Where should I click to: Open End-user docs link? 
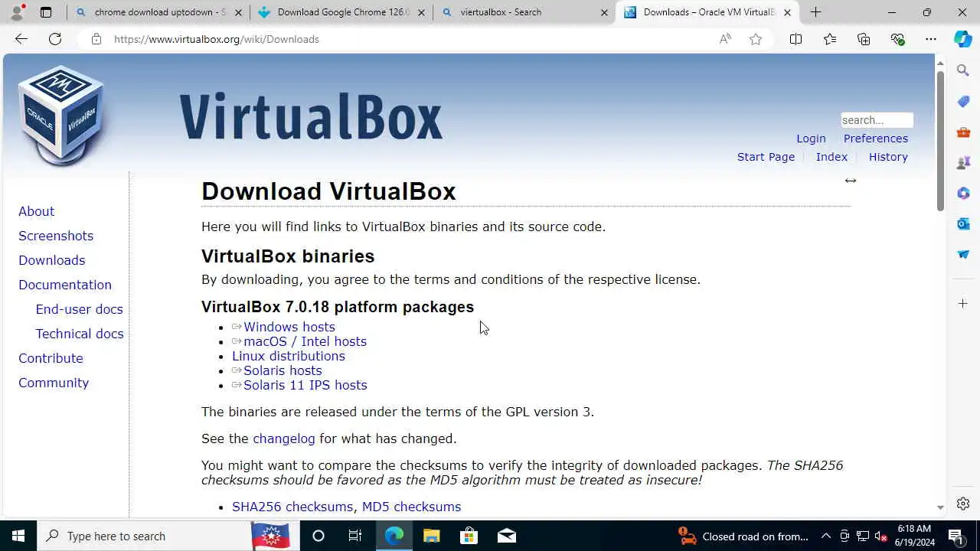pyautogui.click(x=79, y=309)
